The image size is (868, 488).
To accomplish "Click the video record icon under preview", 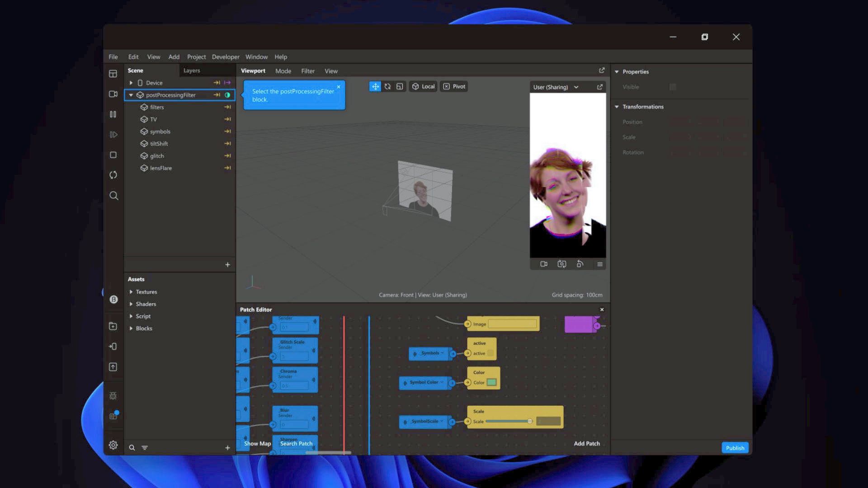I will pos(544,264).
